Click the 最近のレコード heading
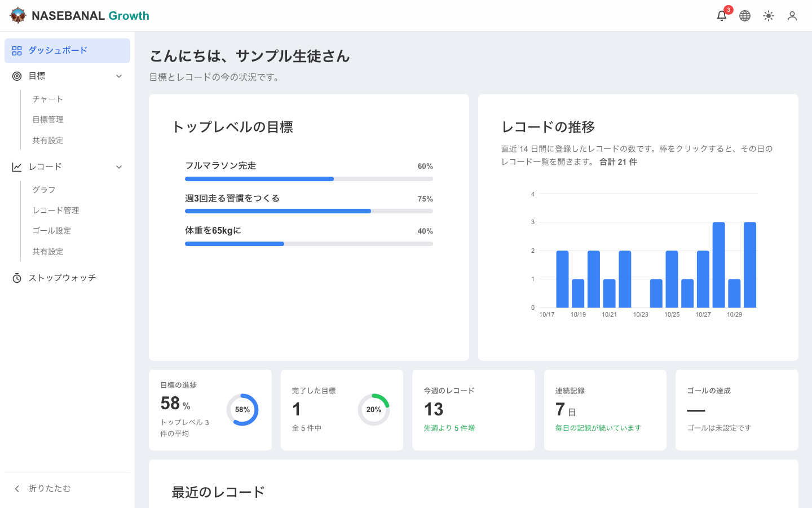 point(218,492)
